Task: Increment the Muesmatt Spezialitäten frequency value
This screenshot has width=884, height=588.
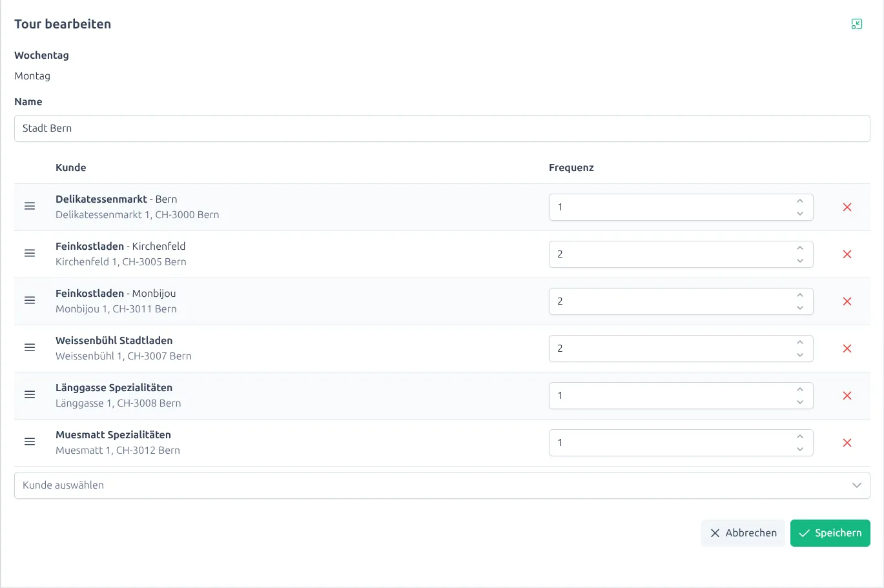Action: pyautogui.click(x=800, y=438)
